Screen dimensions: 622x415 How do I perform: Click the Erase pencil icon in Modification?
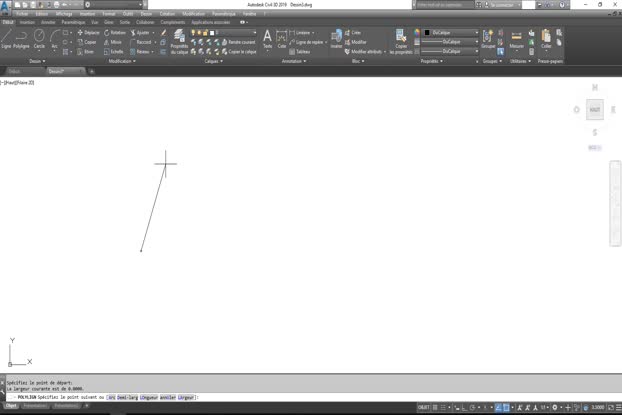pos(163,33)
